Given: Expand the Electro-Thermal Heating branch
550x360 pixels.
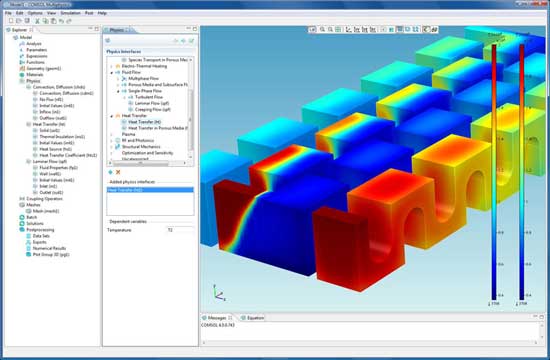Looking at the screenshot, I should 112,66.
